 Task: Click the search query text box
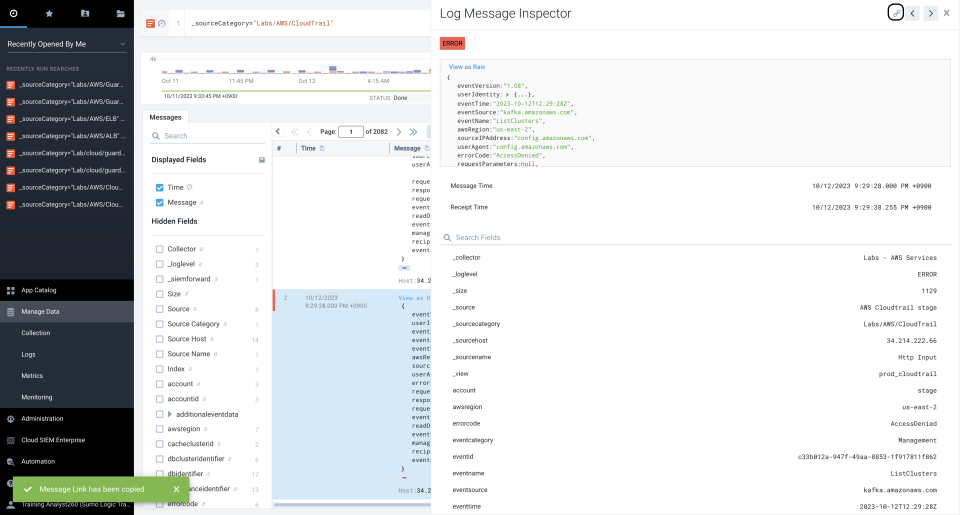[x=306, y=23]
